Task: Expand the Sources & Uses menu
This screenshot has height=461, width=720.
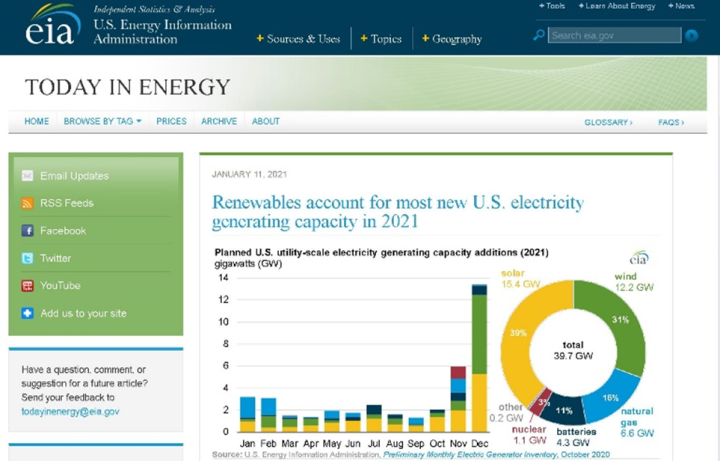Action: coord(298,39)
